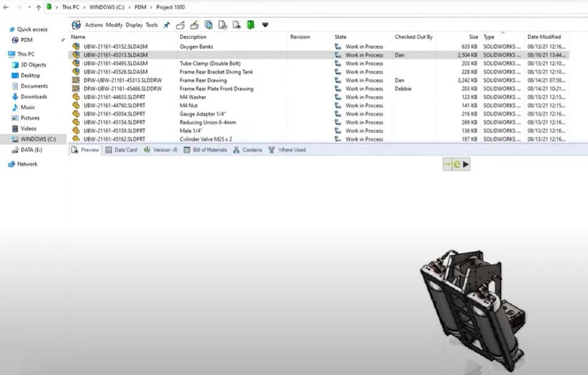This screenshot has height=375, width=588.
Task: Select drawing DRW-UBW-21161-45466.SLDDRW
Action: coord(123,88)
